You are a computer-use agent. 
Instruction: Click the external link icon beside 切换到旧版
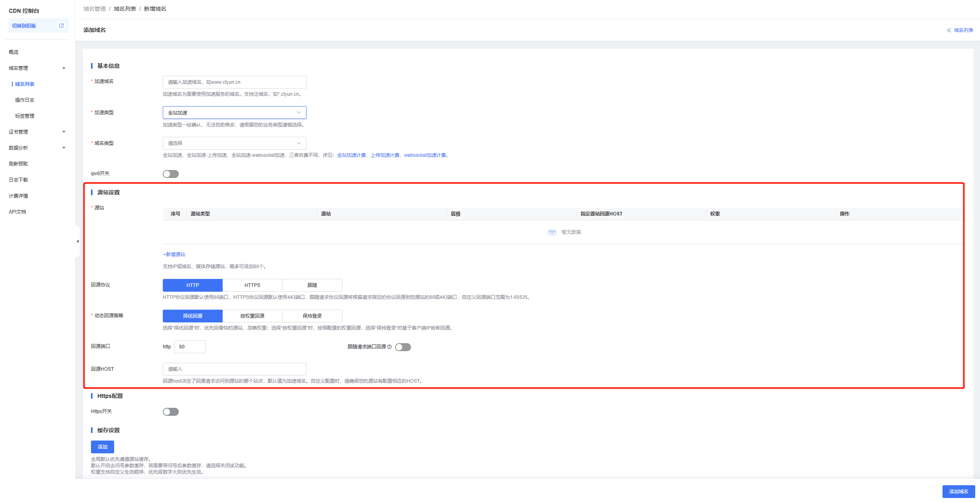pos(61,26)
